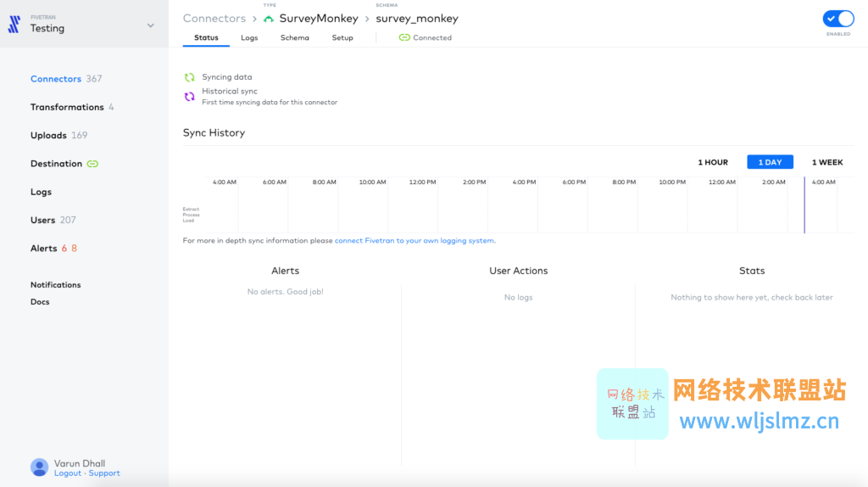The image size is (868, 487).
Task: Click the purple Historical sync icon
Action: 189,97
